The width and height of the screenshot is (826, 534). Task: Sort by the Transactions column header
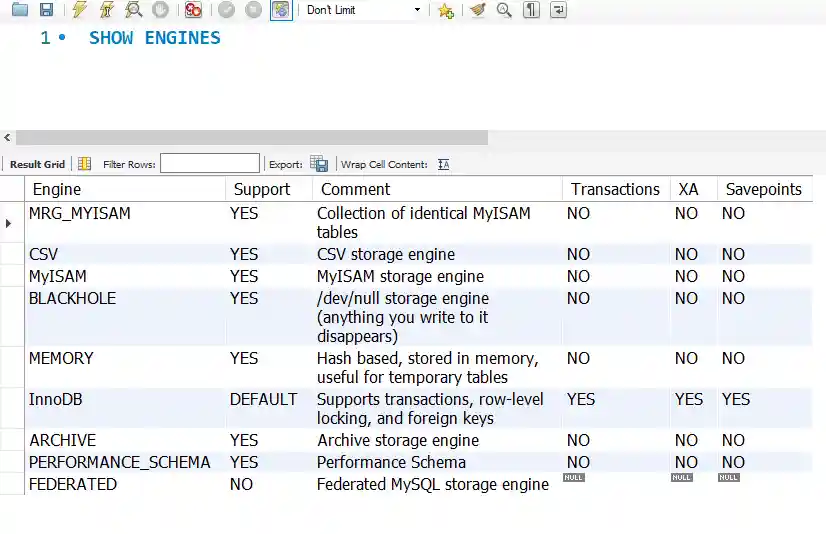coord(616,189)
